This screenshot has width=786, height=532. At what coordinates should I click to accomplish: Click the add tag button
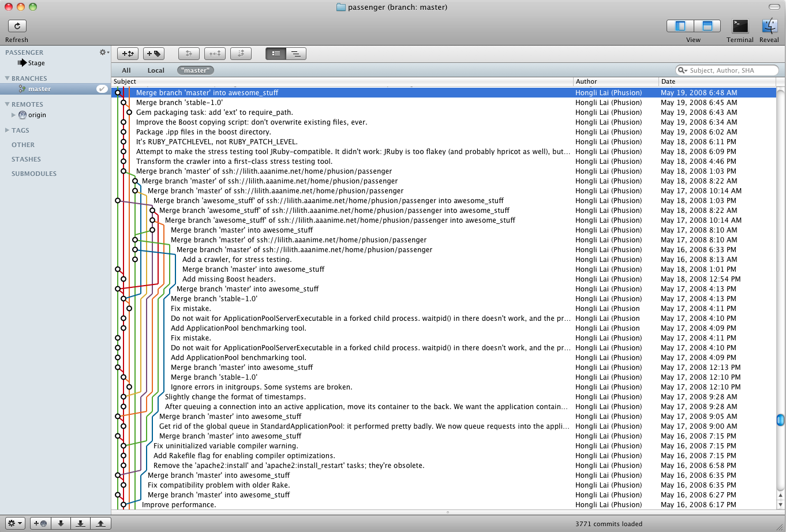click(x=154, y=54)
